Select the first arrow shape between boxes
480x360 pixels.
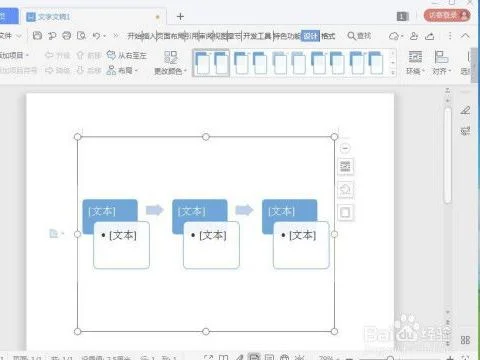[x=155, y=210]
